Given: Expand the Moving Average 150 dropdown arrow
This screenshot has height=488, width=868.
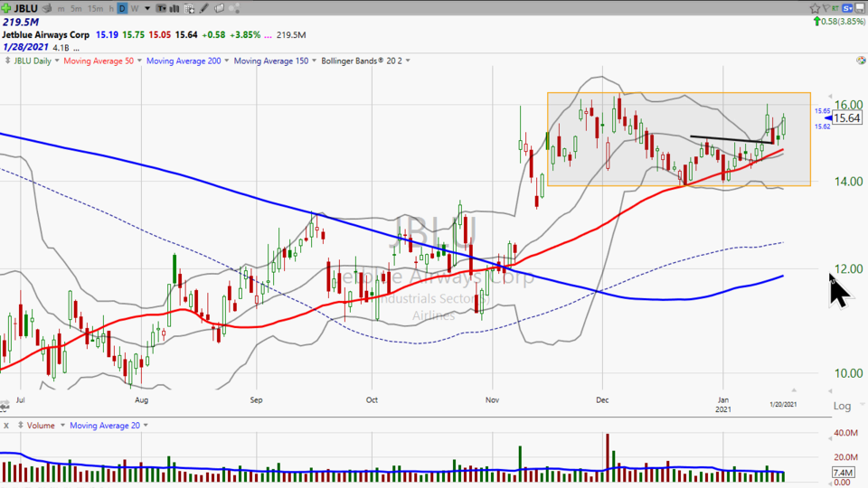Looking at the screenshot, I should [x=314, y=61].
